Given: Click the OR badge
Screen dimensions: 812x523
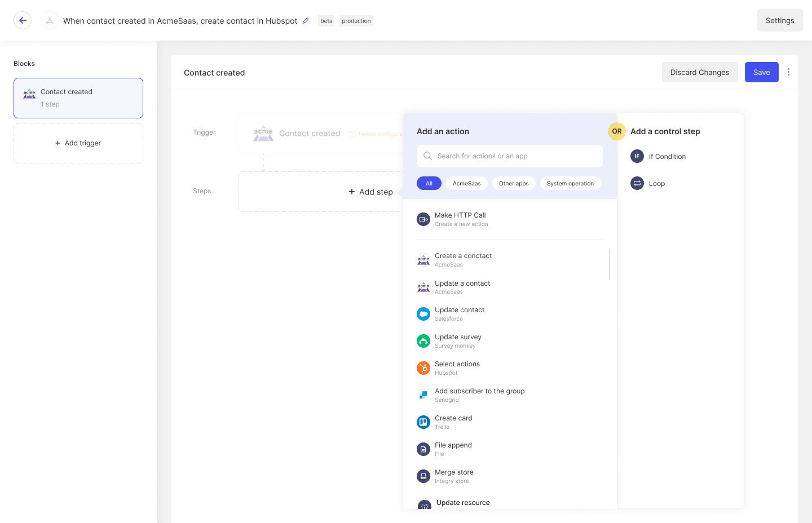Looking at the screenshot, I should pyautogui.click(x=617, y=131).
